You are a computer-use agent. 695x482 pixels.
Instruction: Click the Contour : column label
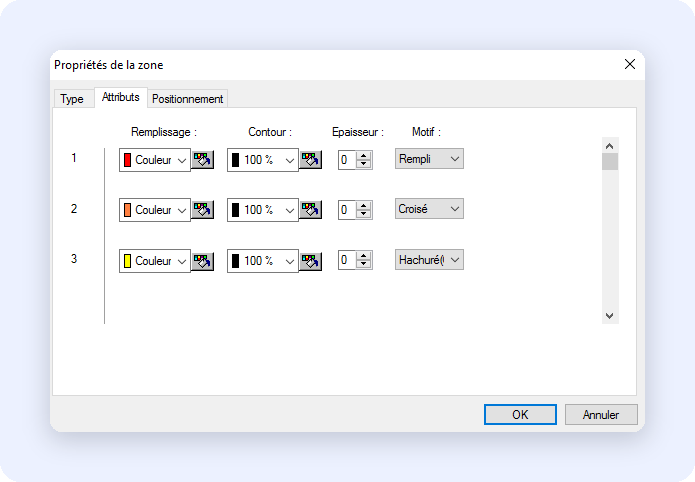click(270, 132)
